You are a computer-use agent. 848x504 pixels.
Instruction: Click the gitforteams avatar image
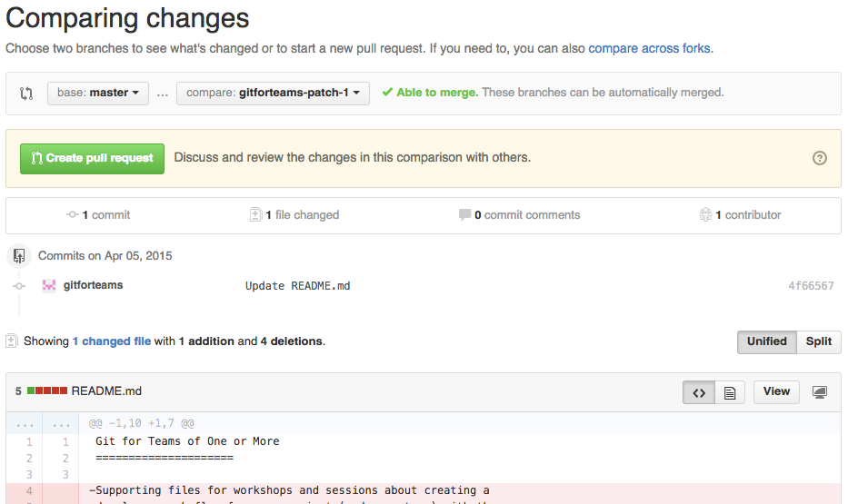49,285
